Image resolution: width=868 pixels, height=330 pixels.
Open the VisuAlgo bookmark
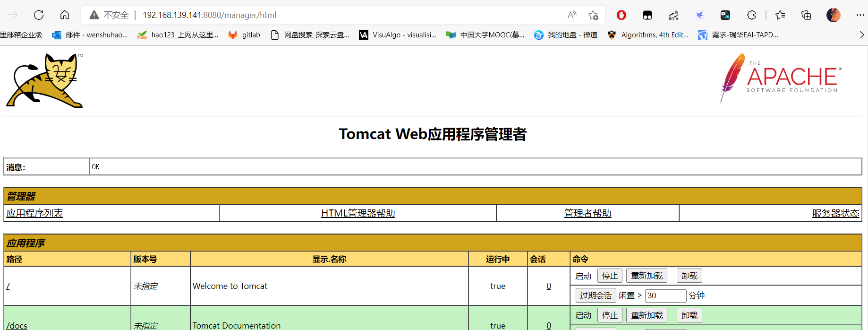click(x=398, y=35)
